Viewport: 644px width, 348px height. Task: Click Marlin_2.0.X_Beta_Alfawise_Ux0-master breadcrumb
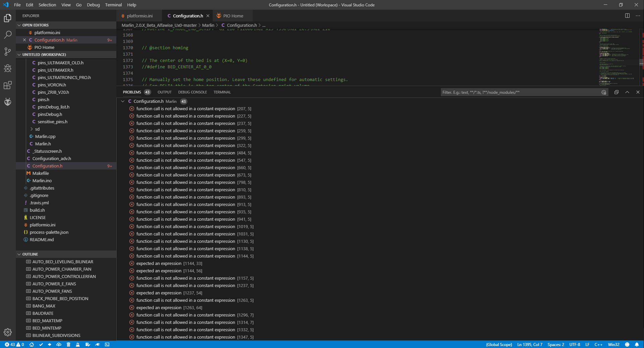[x=159, y=25]
